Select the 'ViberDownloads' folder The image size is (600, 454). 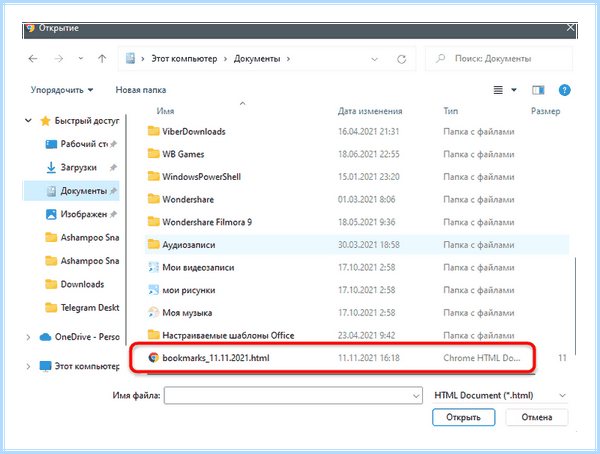[194, 131]
